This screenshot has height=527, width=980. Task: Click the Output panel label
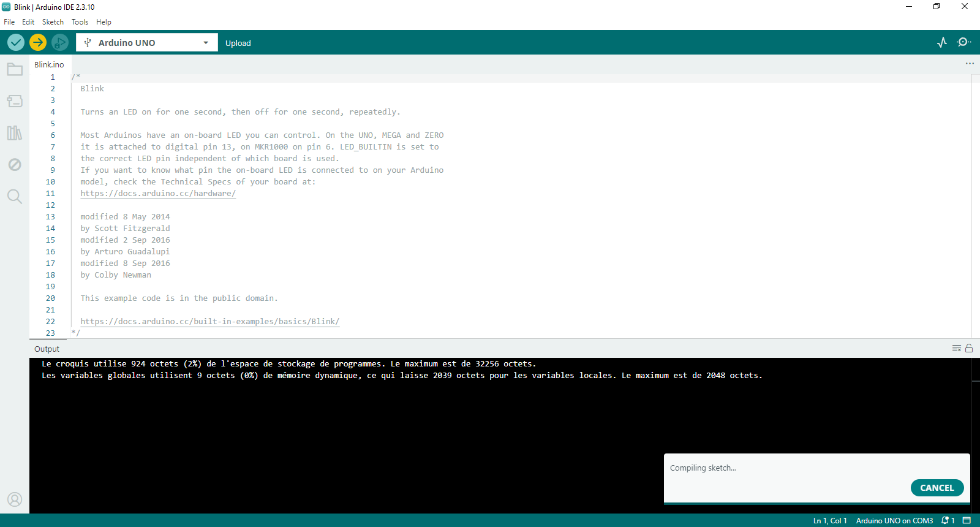pos(47,349)
